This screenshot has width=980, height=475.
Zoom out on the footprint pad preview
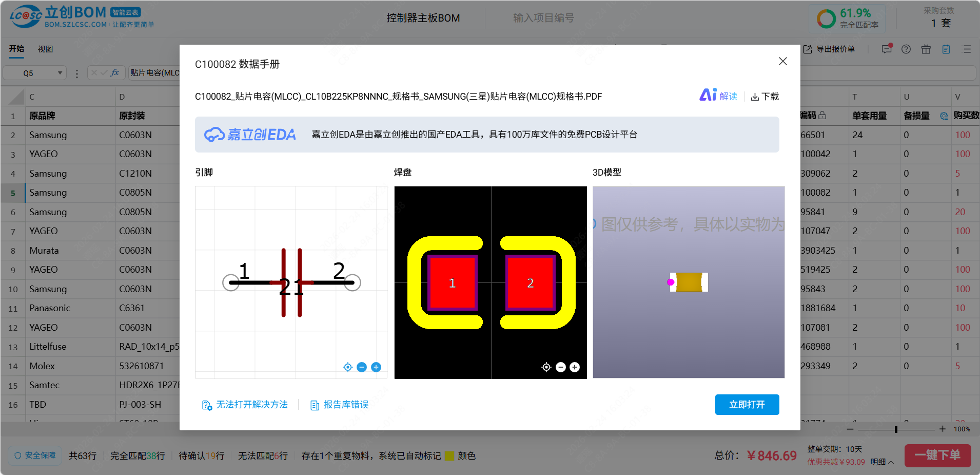click(x=561, y=367)
